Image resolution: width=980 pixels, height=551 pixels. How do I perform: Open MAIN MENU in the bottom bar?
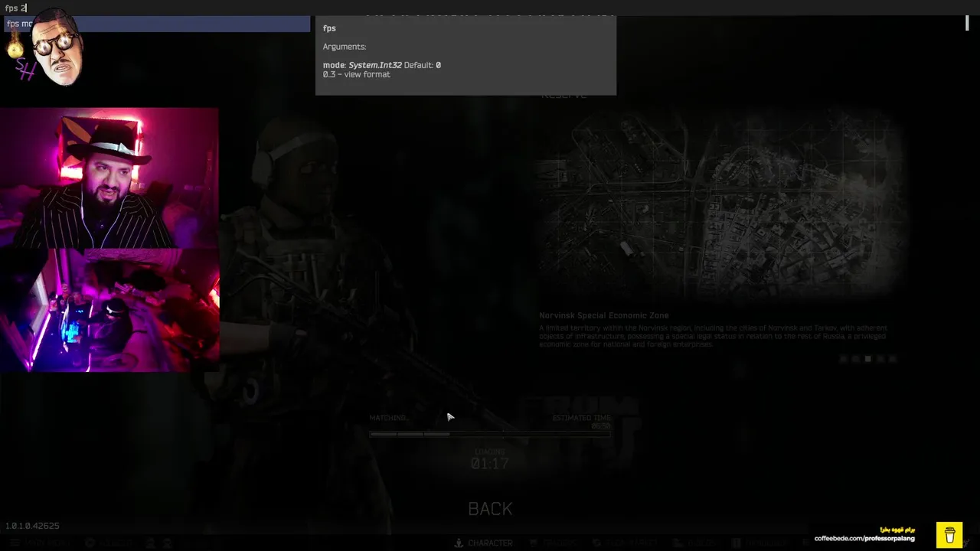tap(41, 543)
